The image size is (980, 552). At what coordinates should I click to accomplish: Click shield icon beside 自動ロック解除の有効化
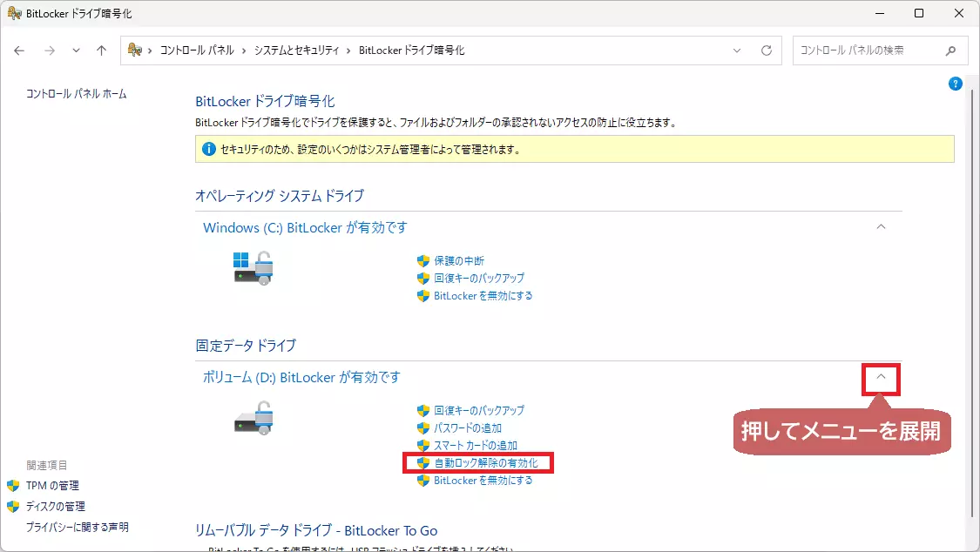point(423,463)
